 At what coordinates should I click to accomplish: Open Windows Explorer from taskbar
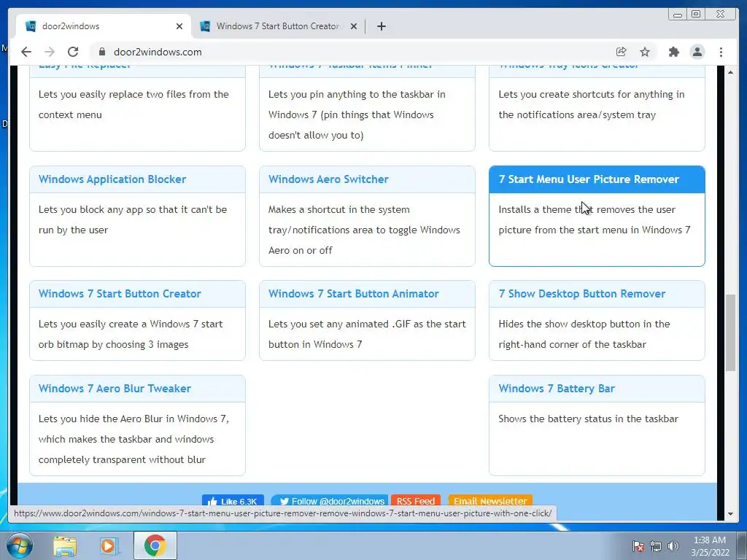pos(65,545)
